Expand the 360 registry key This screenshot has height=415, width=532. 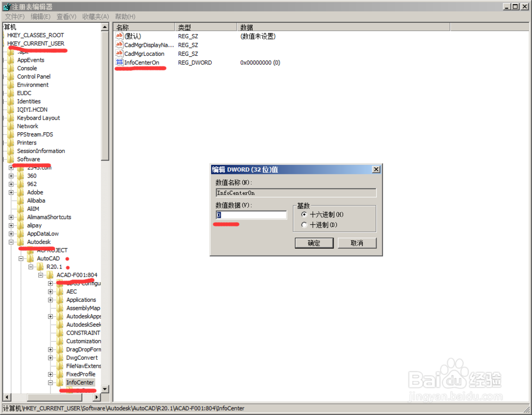11,175
